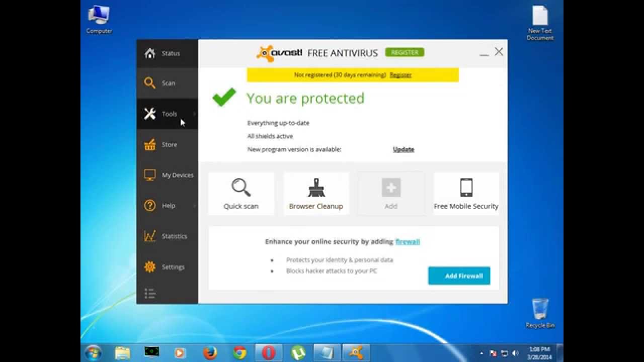Select the Scan magnifier icon in sidebar
This screenshot has width=644, height=362.
tap(149, 83)
